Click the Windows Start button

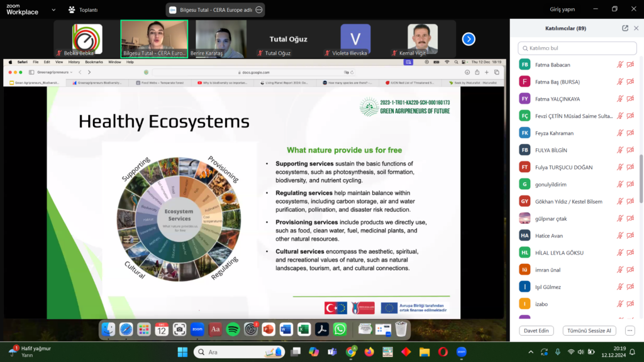pos(182,352)
